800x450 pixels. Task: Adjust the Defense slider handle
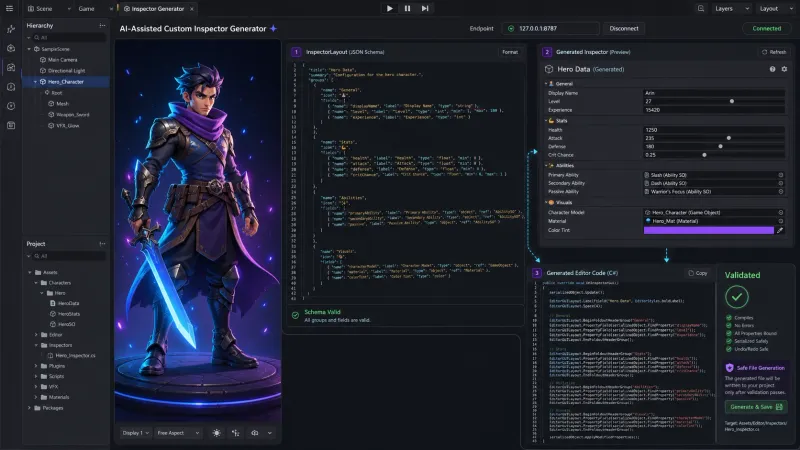tap(720, 146)
